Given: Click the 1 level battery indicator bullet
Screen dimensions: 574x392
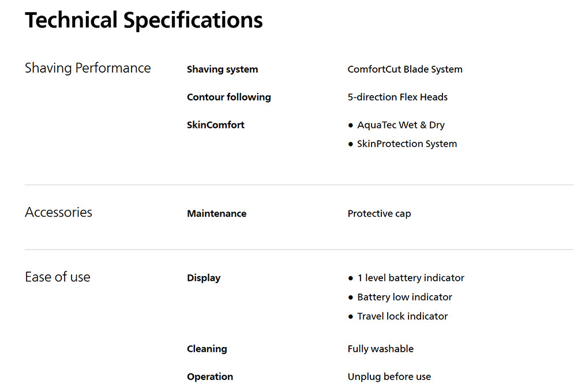Looking at the screenshot, I should click(410, 278).
